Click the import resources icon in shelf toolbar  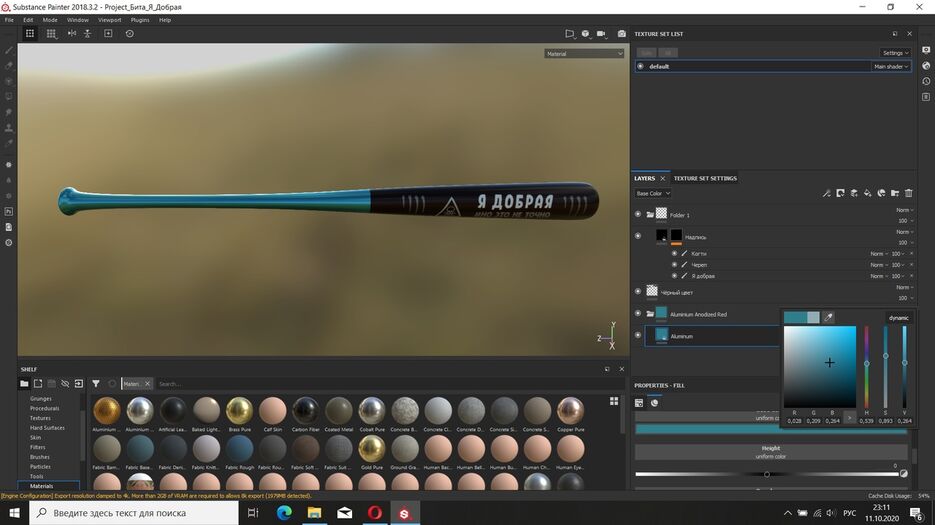tap(79, 384)
